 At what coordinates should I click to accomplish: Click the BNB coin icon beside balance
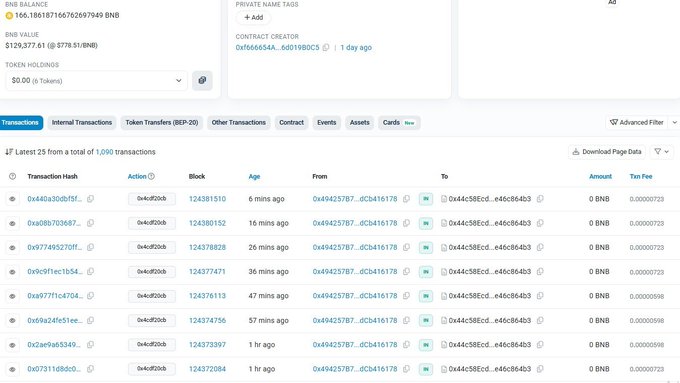tap(9, 16)
